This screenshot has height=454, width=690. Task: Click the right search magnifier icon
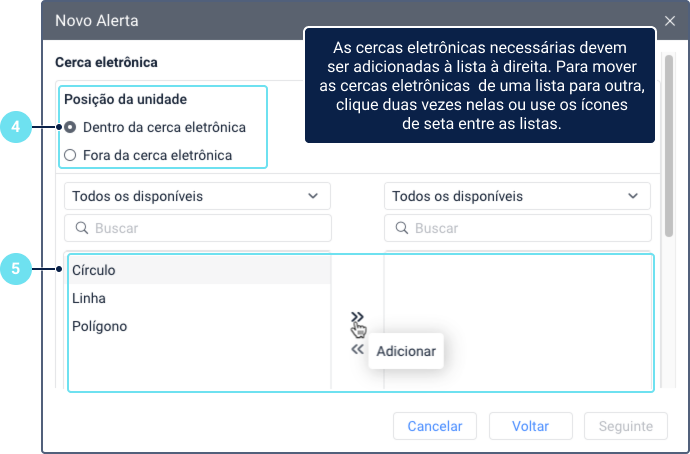[x=401, y=228]
